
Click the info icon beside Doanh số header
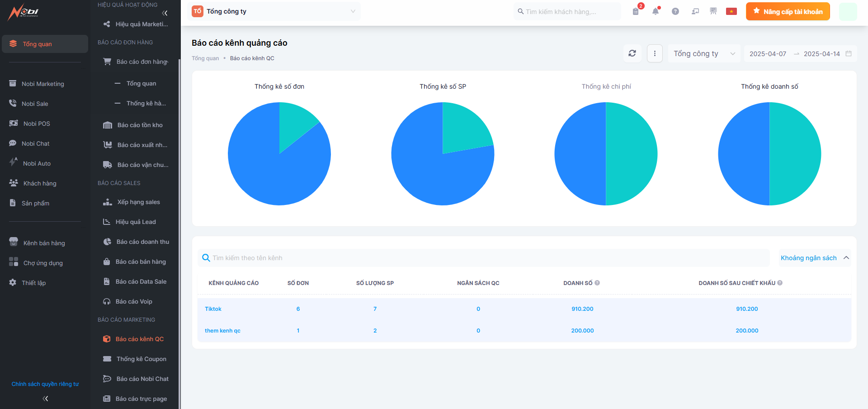tap(597, 283)
